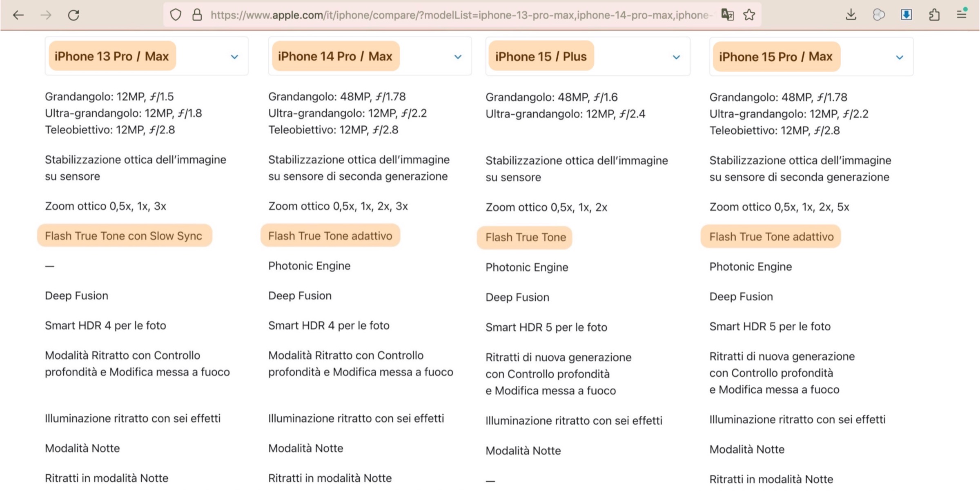Viewport: 980px width, 500px height.
Task: Click the circular profile toolbar icon
Action: click(x=879, y=15)
